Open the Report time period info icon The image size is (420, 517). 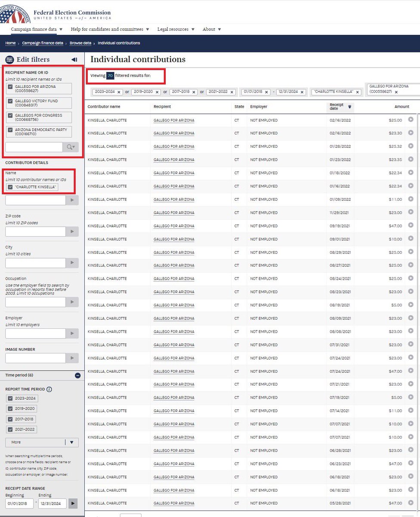(49, 389)
